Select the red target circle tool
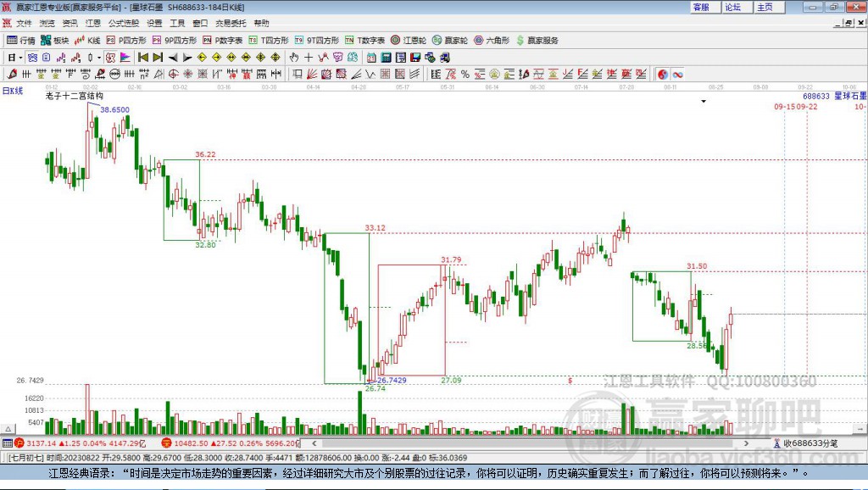868x490 pixels. coord(173,75)
